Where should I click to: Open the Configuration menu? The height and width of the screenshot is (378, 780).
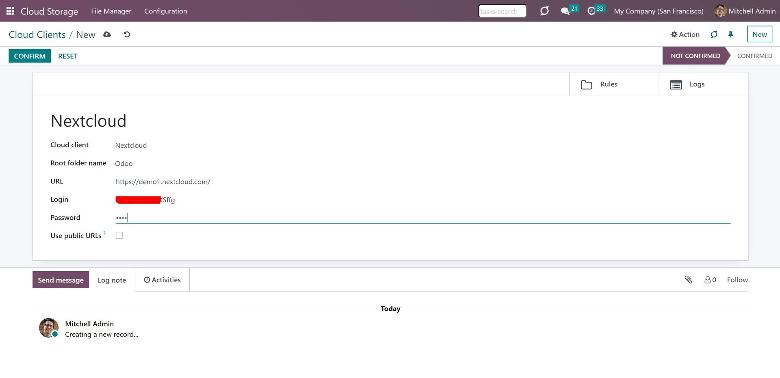[x=166, y=11]
